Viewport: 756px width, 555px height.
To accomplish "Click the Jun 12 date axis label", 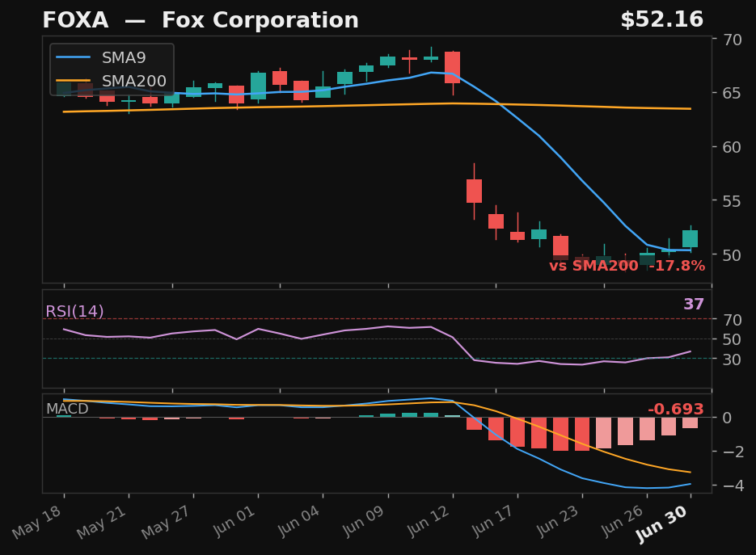I will 429,521.
